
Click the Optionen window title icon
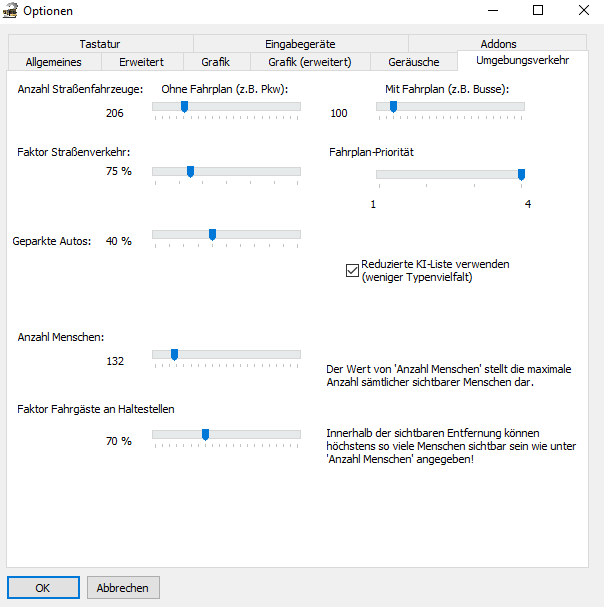12,11
